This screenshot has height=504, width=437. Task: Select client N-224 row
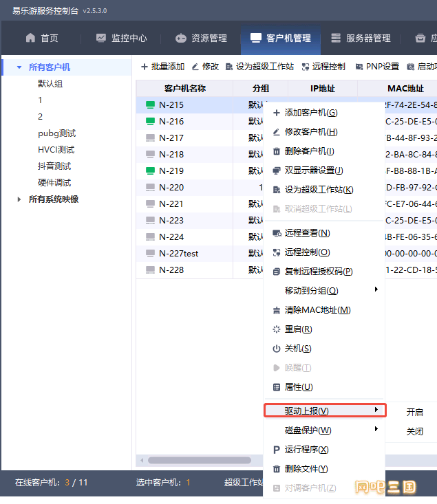tap(200, 237)
